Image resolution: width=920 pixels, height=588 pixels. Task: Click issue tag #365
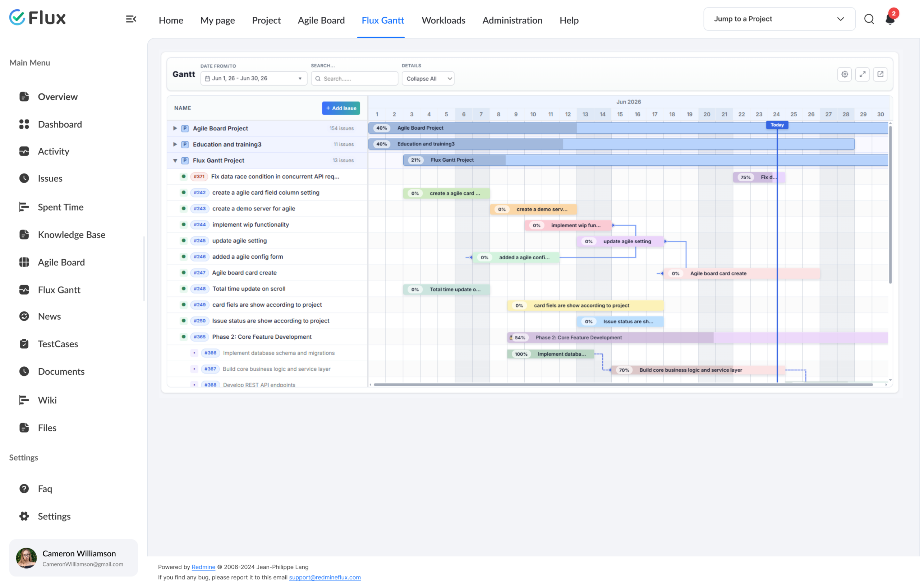[199, 337]
